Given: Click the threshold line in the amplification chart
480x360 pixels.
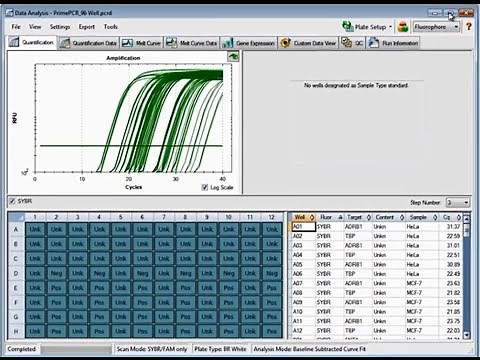Looking at the screenshot, I should coord(131,146).
